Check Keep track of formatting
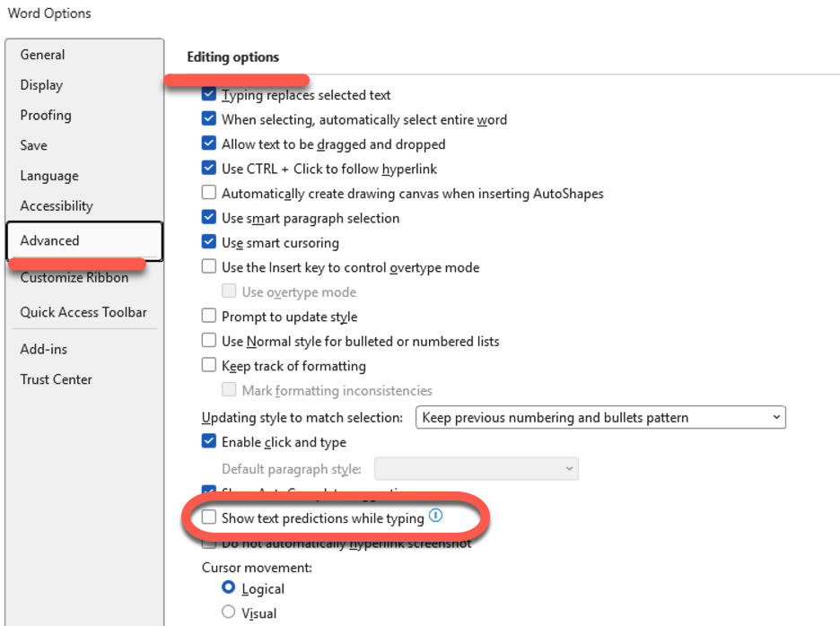This screenshot has height=626, width=840. coord(209,365)
